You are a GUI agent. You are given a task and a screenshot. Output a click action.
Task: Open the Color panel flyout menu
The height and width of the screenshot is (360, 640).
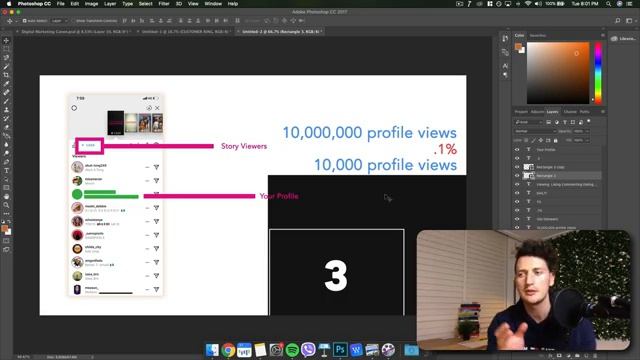pyautogui.click(x=602, y=36)
